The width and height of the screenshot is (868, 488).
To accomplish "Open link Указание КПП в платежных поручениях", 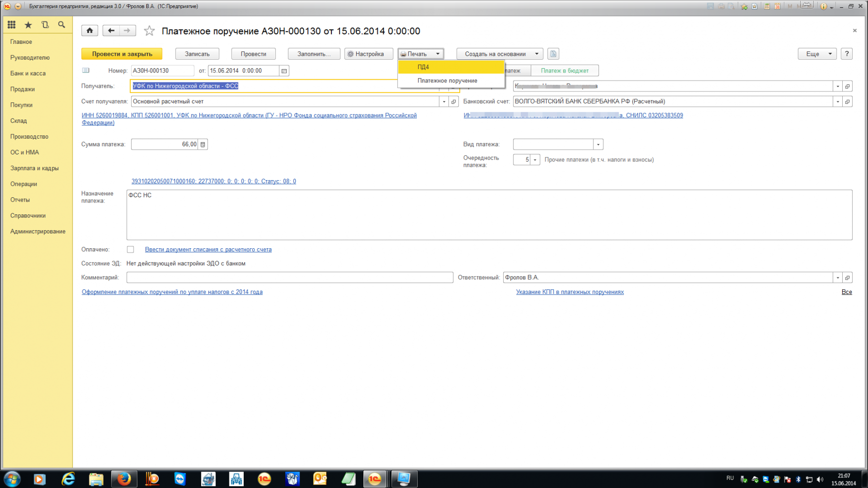I will pos(570,292).
